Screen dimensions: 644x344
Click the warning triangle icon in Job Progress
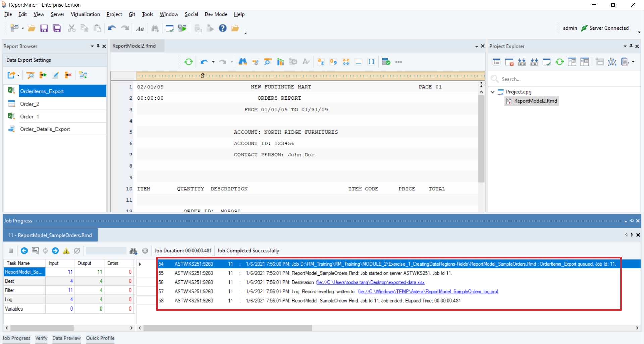[66, 251]
